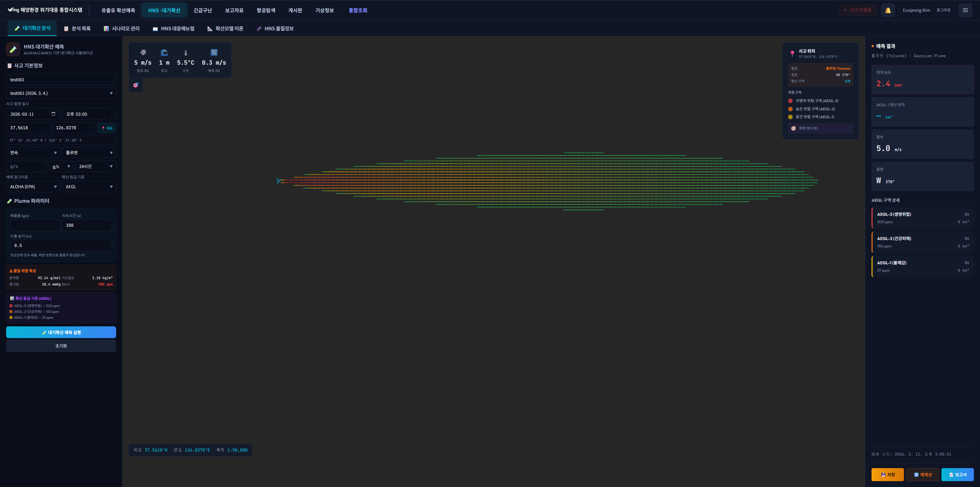Click the notification bell icon

(888, 10)
